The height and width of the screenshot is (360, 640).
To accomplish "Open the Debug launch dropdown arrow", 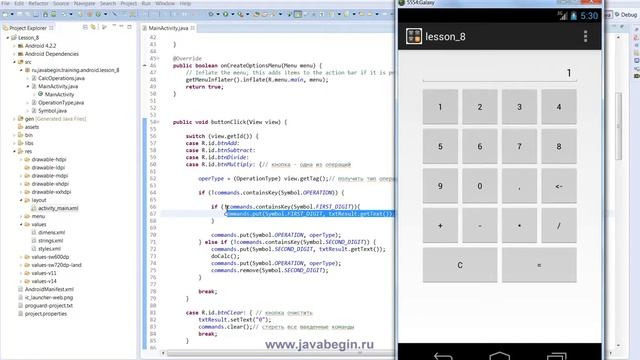I will coord(218,14).
